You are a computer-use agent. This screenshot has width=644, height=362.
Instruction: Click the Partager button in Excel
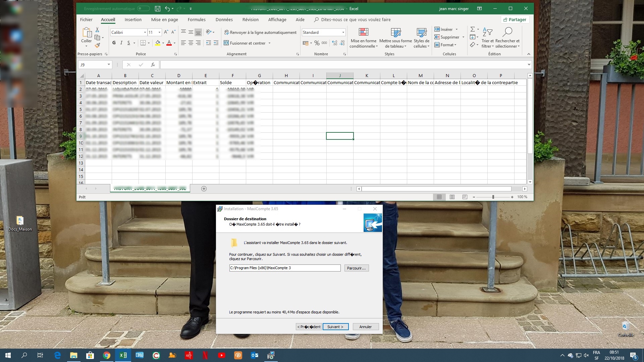coord(515,20)
